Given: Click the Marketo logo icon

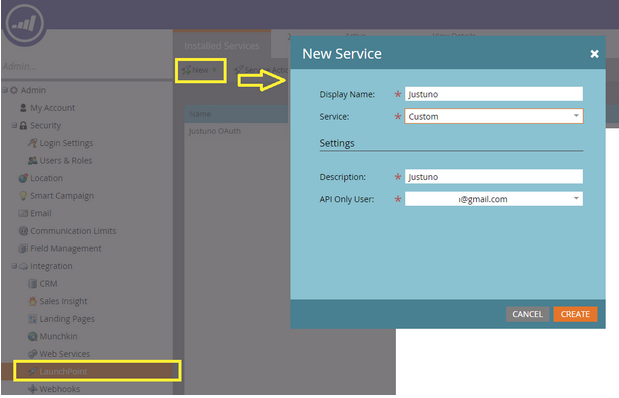Looking at the screenshot, I should point(24,24).
